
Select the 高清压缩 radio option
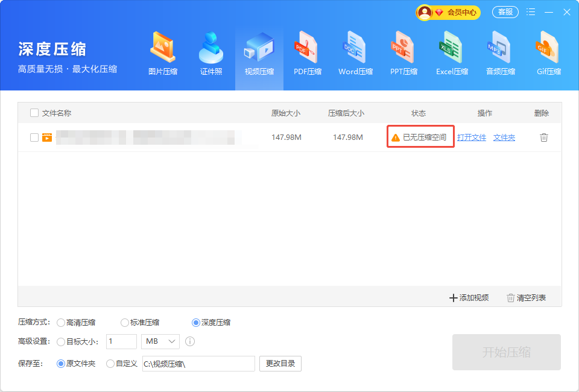61,323
